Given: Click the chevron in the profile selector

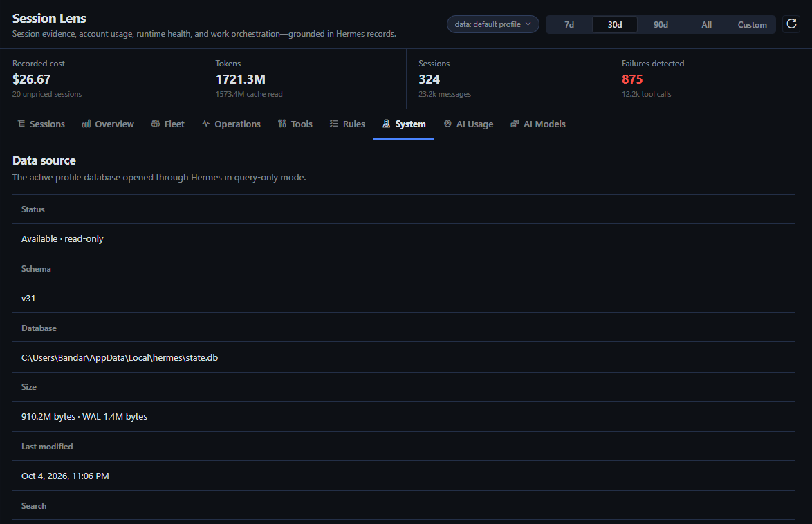Looking at the screenshot, I should point(528,24).
